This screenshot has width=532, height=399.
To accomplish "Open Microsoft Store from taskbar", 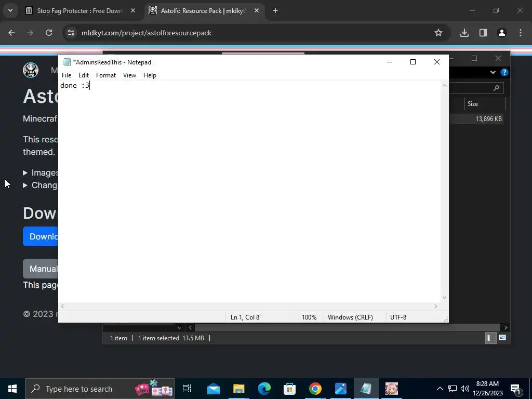I will (290, 389).
